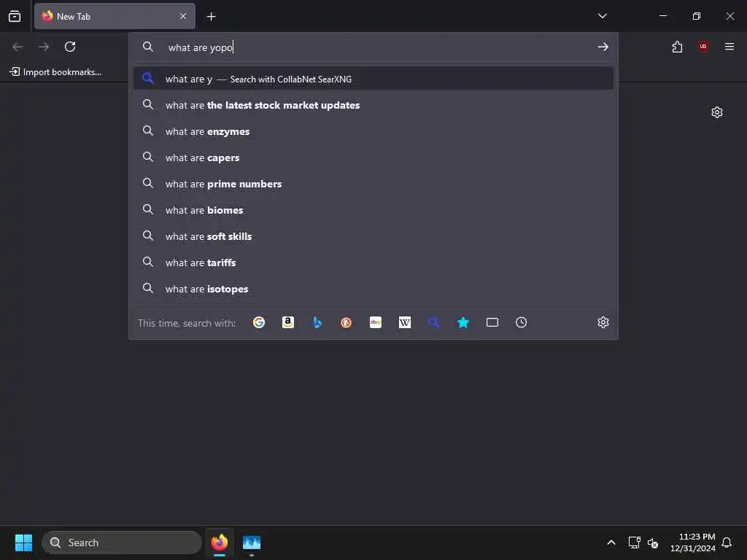The height and width of the screenshot is (560, 747).
Task: Search within History clock icon
Action: click(x=521, y=322)
